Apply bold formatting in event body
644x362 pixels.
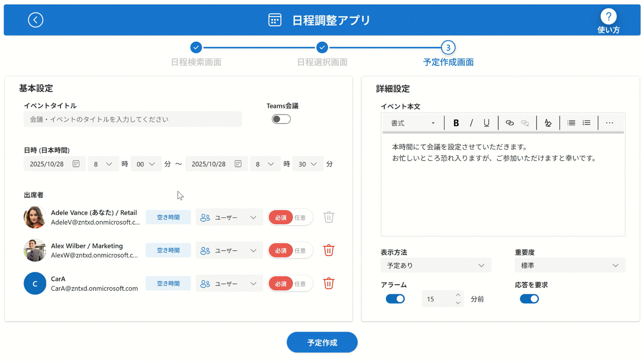pos(456,123)
